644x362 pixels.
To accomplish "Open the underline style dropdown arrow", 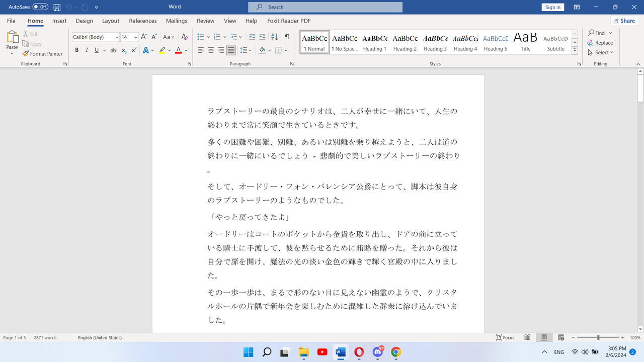I will coord(104,50).
